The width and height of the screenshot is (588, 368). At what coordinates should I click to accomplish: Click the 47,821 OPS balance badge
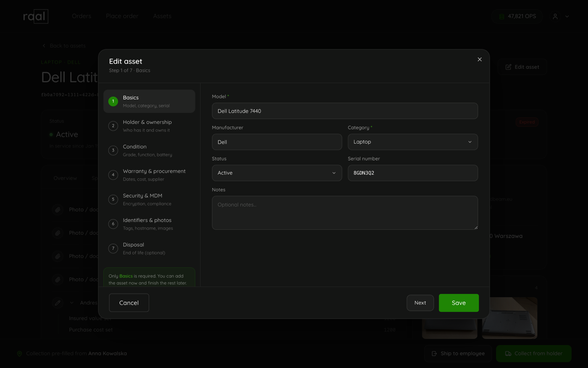517,16
